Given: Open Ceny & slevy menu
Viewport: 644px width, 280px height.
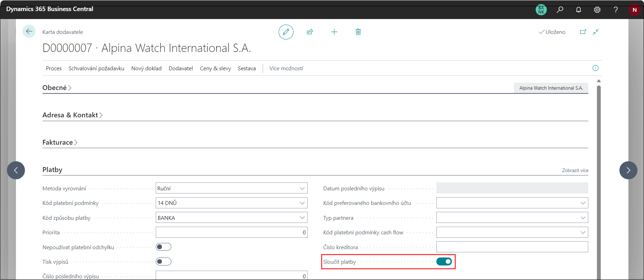Looking at the screenshot, I should pyautogui.click(x=215, y=68).
